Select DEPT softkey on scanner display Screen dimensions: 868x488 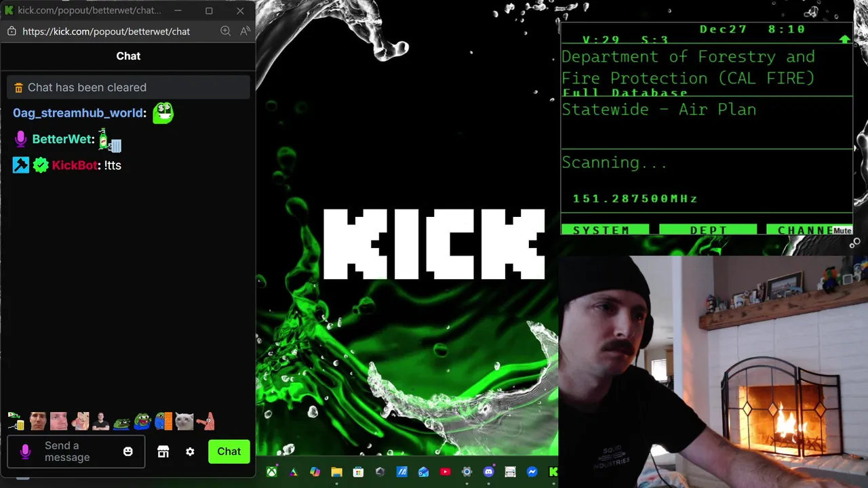[x=708, y=230]
